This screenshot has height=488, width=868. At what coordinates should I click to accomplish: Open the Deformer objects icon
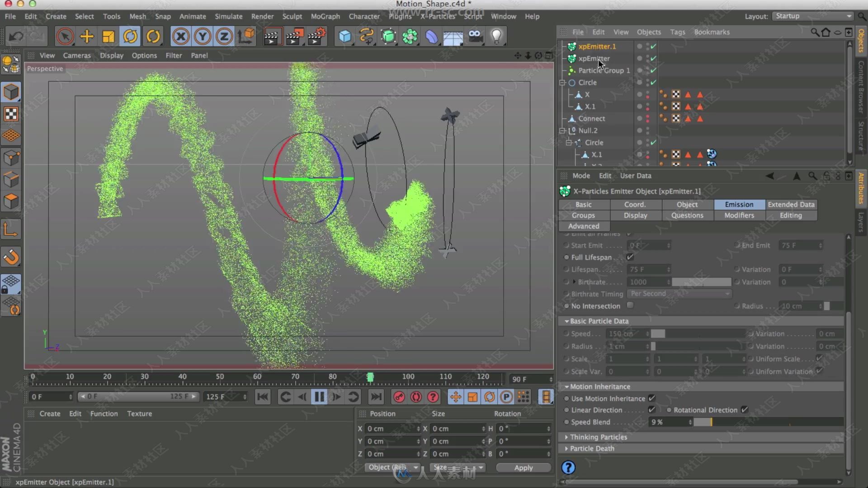(432, 36)
